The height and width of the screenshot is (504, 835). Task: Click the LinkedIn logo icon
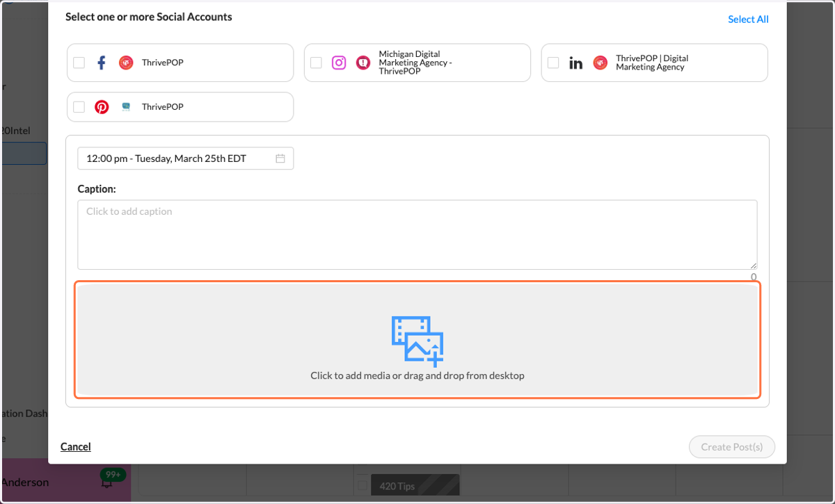click(576, 63)
